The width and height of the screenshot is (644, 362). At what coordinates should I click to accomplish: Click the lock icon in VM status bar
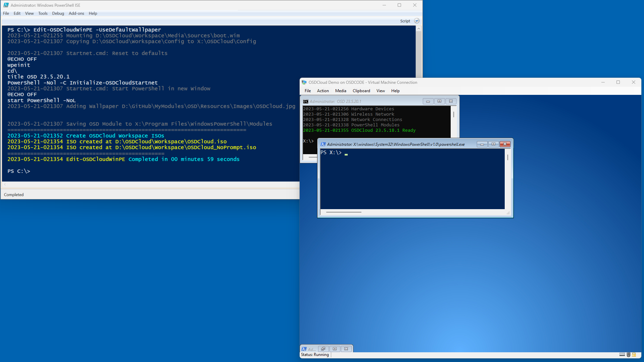click(634, 355)
